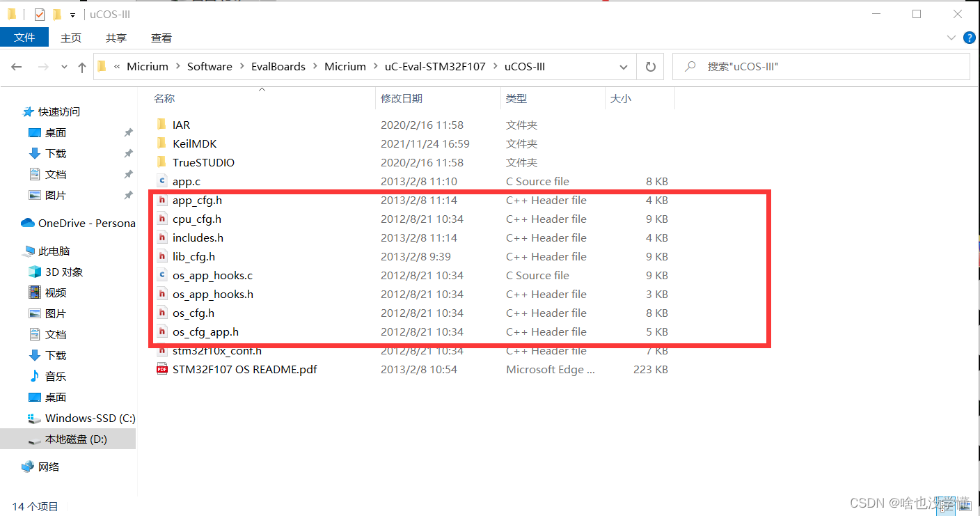Select pinned 下载 under quick access
The width and height of the screenshot is (980, 516).
tap(47, 153)
